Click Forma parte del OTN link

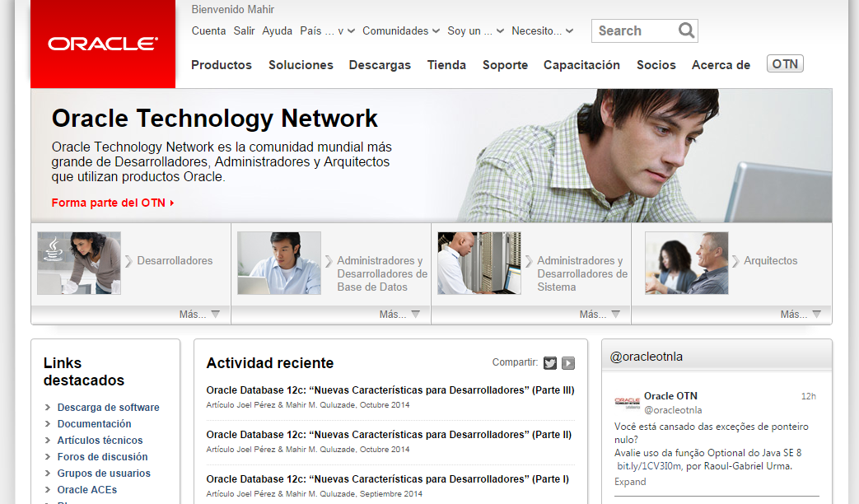click(113, 203)
